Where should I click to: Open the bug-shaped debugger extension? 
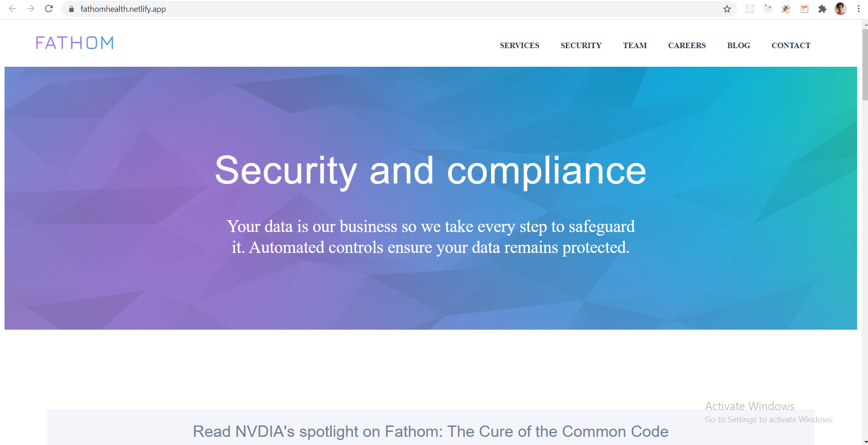click(x=786, y=9)
